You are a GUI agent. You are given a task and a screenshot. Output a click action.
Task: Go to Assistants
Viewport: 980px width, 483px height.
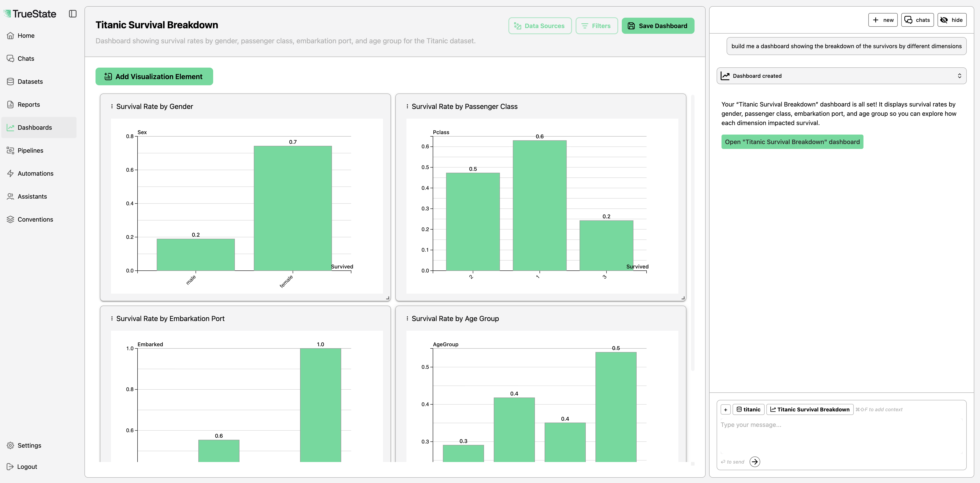(x=39, y=196)
